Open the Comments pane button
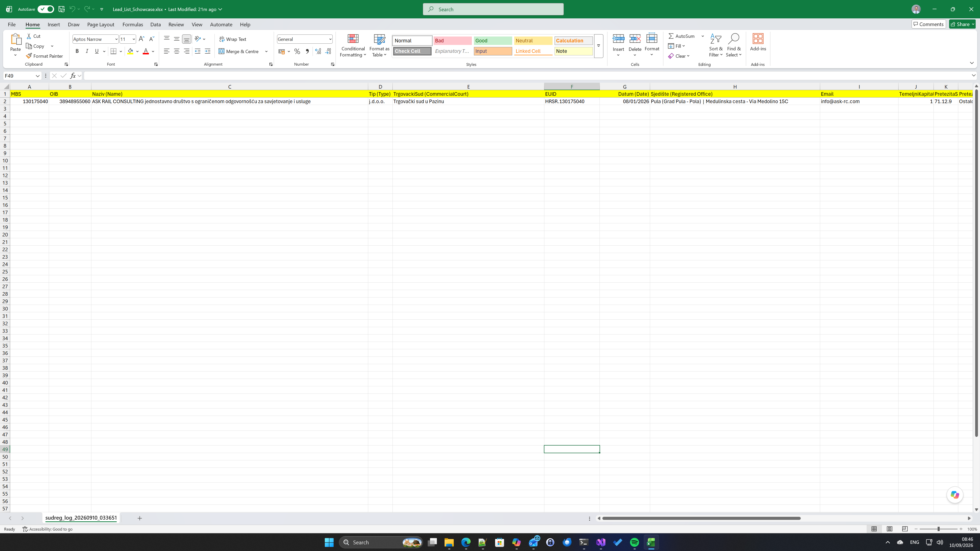 click(x=928, y=24)
